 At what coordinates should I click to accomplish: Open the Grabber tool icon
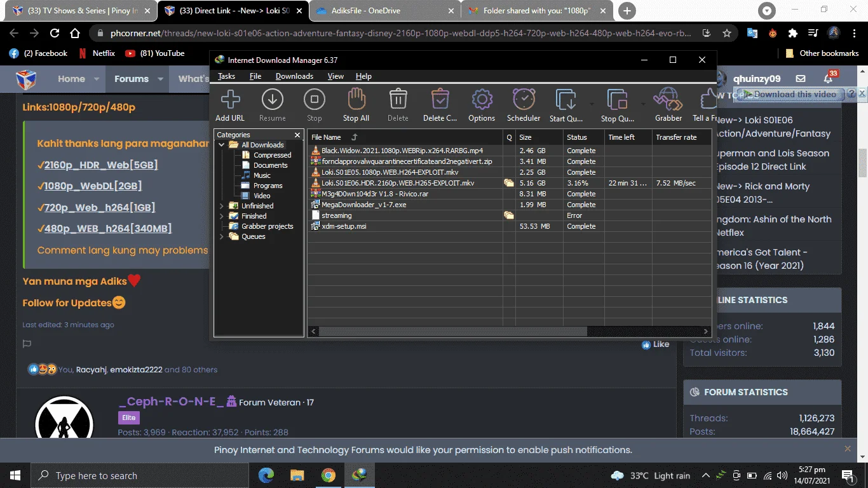coord(668,100)
